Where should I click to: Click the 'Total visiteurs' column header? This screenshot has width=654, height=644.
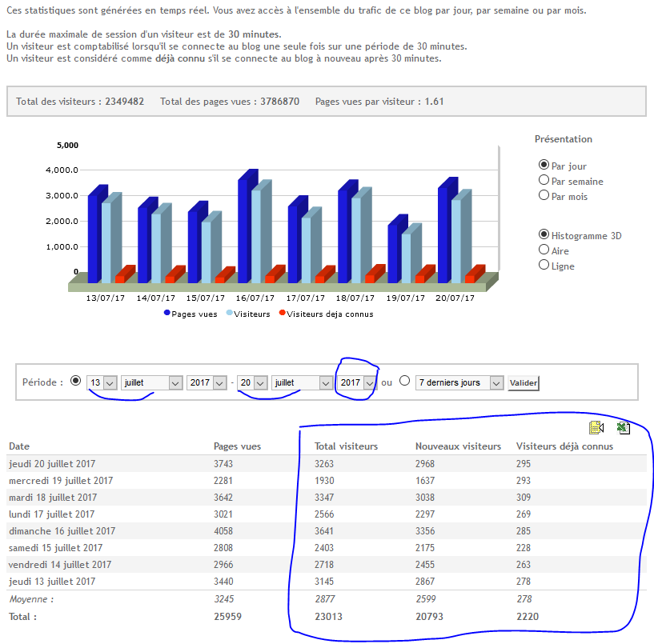pos(346,446)
